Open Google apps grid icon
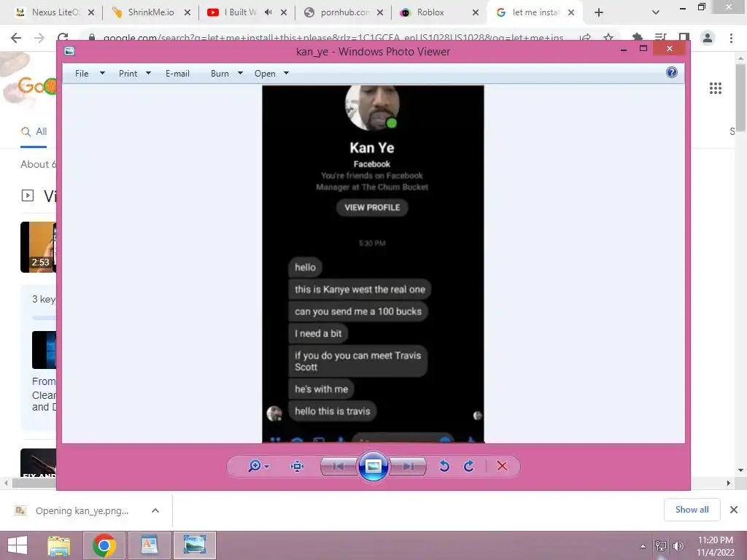 716,88
